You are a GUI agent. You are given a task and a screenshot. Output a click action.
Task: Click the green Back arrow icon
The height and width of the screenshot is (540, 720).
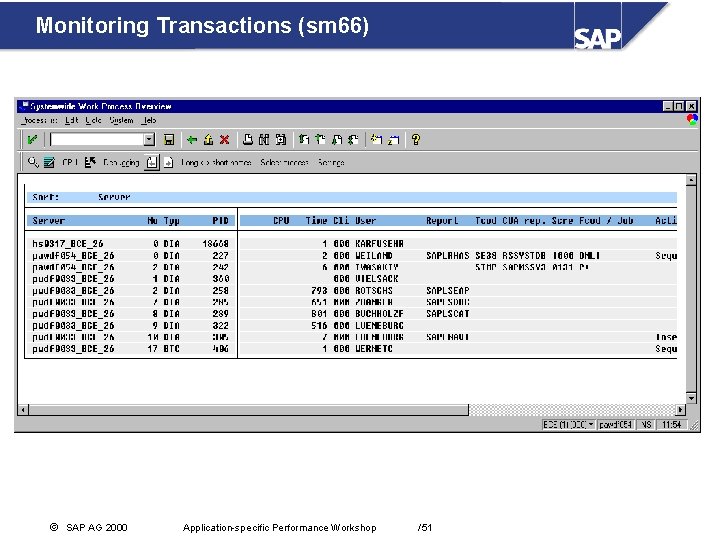192,140
